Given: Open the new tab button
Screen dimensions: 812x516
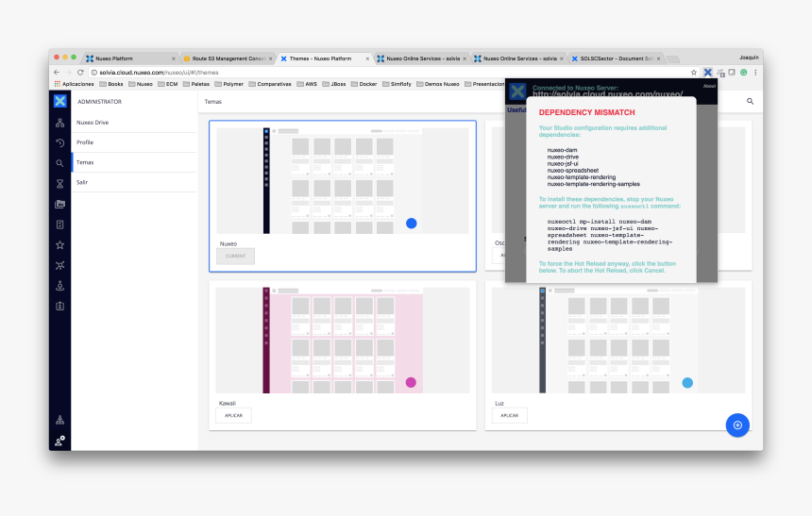Looking at the screenshot, I should (x=672, y=59).
